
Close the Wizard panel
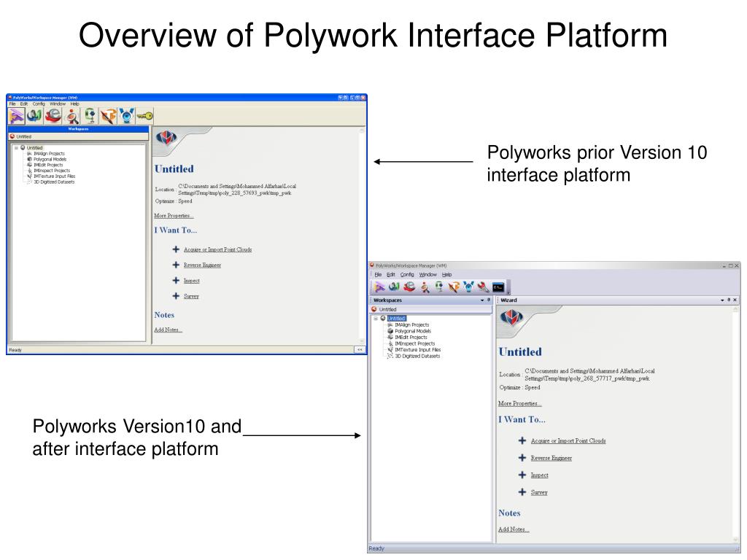(x=735, y=300)
